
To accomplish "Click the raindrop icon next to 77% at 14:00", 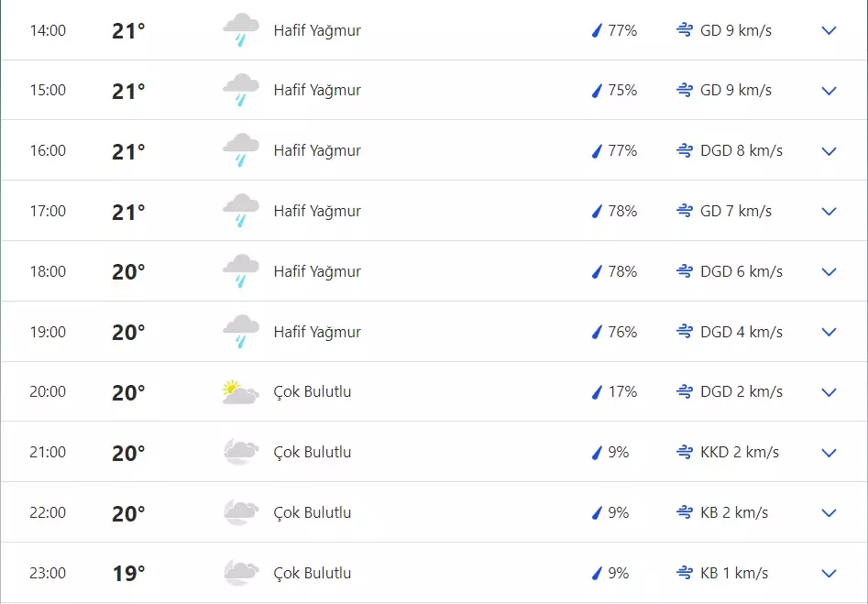I will click(596, 30).
